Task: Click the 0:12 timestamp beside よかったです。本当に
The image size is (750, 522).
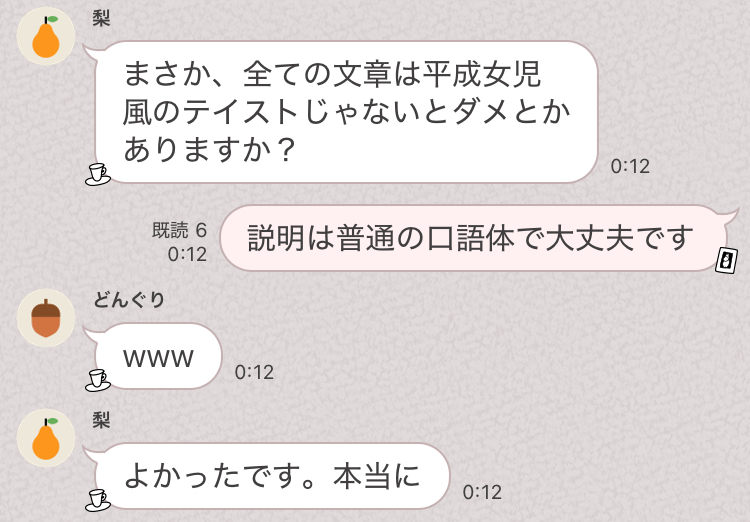Action: pos(482,492)
